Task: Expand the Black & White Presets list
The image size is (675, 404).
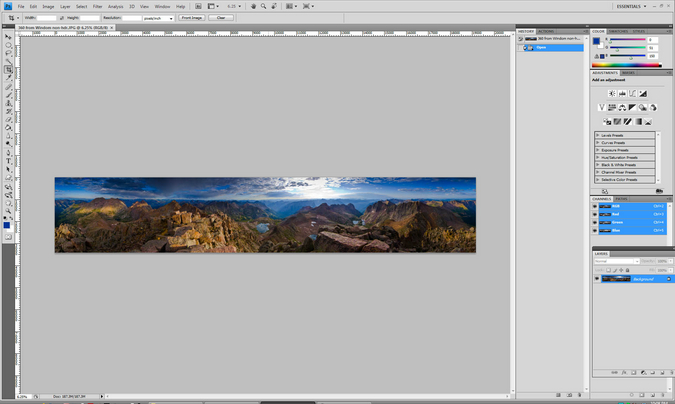Action: (598, 165)
